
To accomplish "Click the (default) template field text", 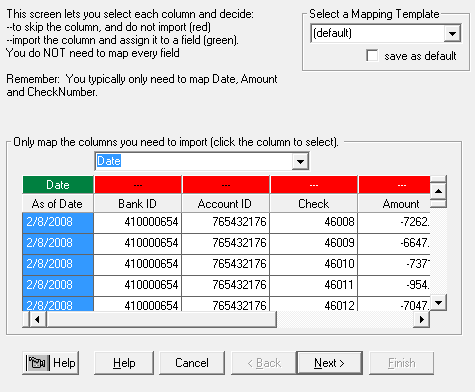I will click(x=333, y=33).
